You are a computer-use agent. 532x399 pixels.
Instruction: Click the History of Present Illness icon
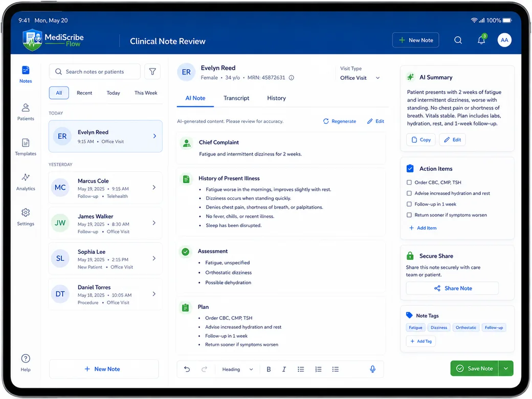pos(186,179)
